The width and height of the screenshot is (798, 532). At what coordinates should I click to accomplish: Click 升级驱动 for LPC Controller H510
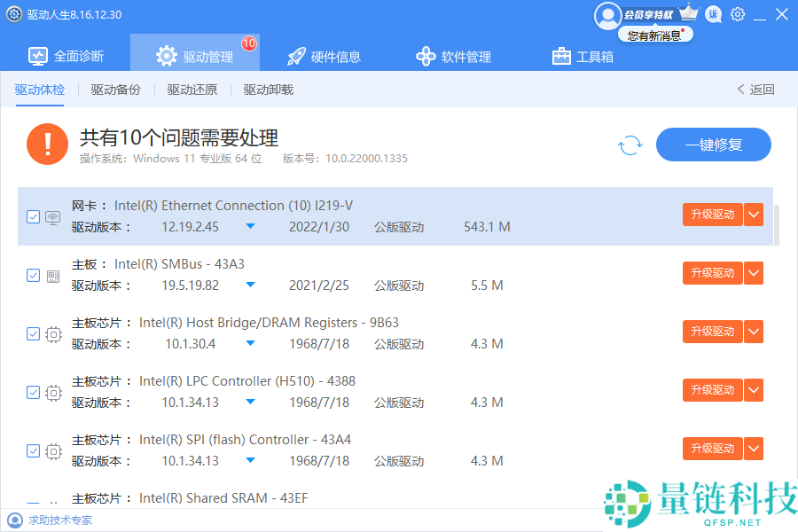click(713, 390)
